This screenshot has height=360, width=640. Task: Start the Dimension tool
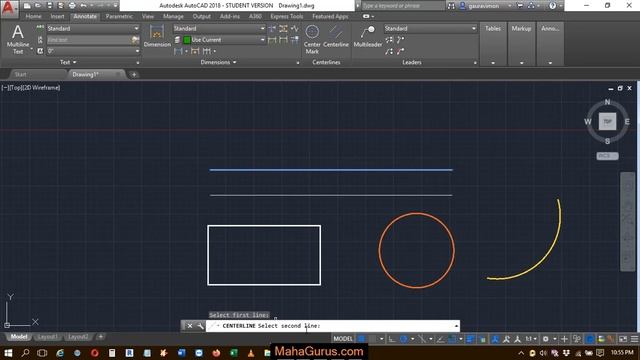click(157, 36)
